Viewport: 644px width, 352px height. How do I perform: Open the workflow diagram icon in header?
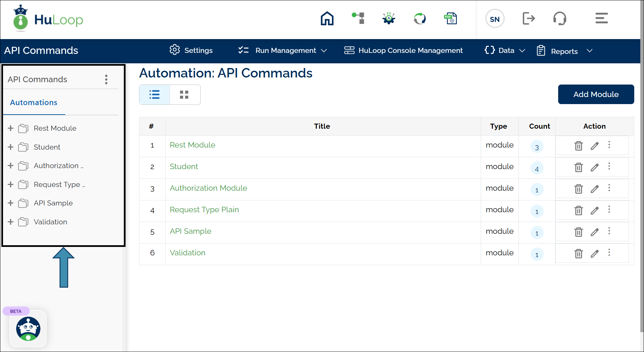pos(358,18)
